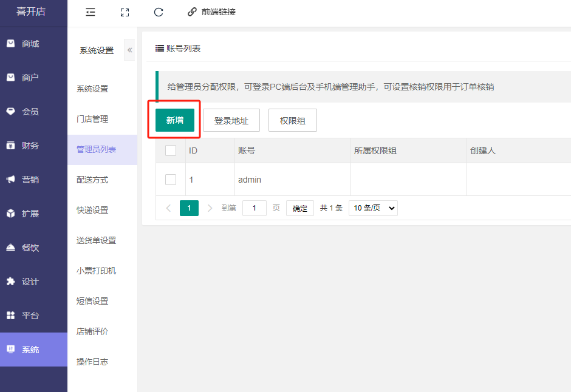Click the page number input field
This screenshot has width=571, height=392.
pos(255,208)
